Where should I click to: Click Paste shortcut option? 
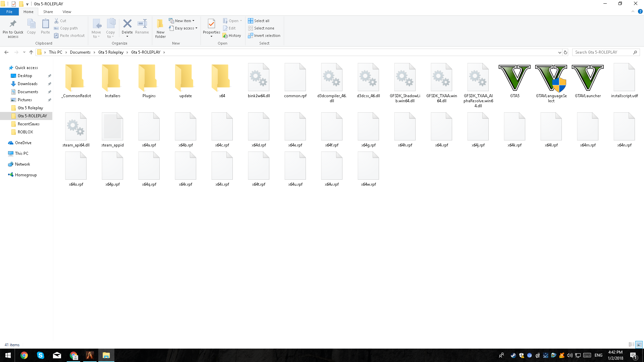69,36
